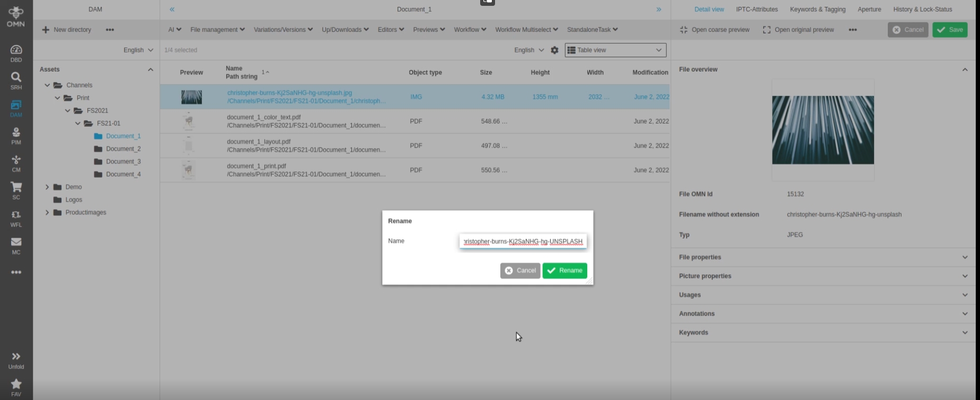Create a New directory
This screenshot has width=980, height=400.
point(67,30)
